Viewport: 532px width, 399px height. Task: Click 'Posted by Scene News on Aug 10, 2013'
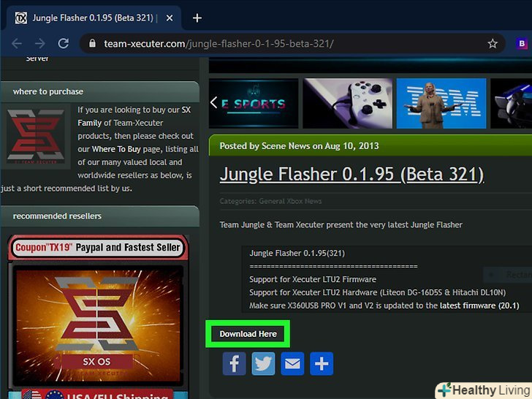[x=299, y=146]
